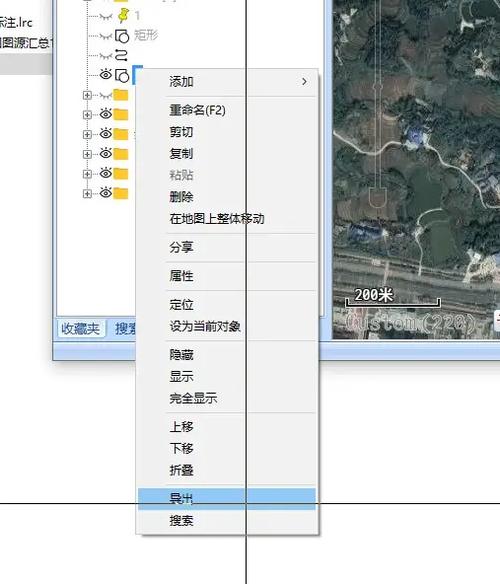Open 属性 from the context menu
The width and height of the screenshot is (500, 584).
[x=227, y=276]
